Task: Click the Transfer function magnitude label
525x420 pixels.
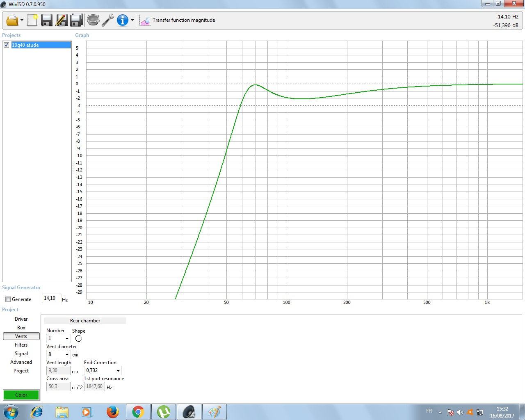Action: (184, 20)
